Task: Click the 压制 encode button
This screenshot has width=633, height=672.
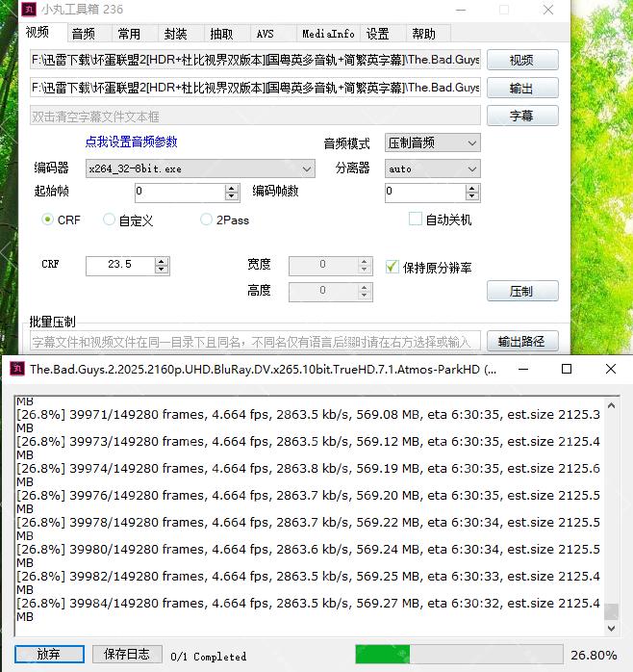Action: pos(522,291)
